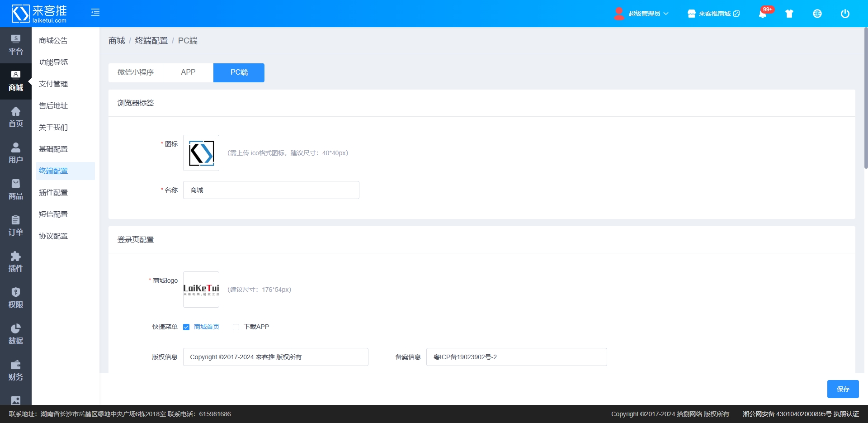Open the language globe icon
The image size is (868, 423).
817,14
